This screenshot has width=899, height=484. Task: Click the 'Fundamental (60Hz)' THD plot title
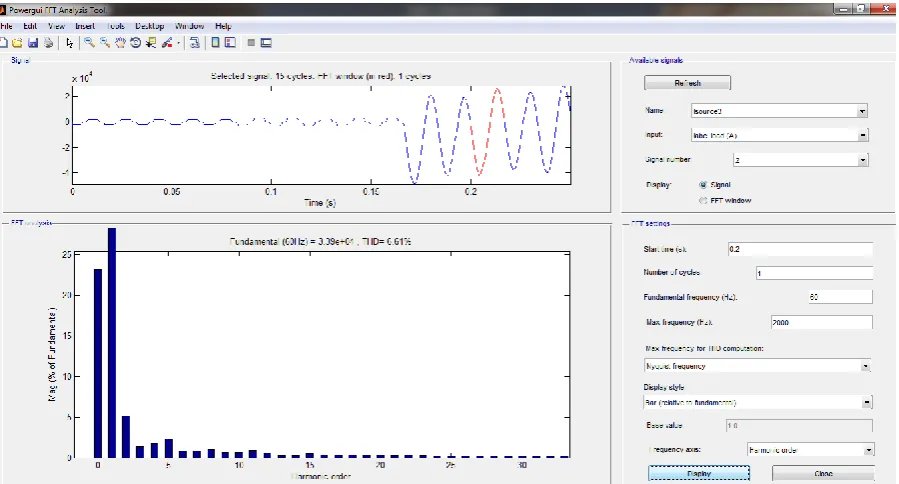320,241
